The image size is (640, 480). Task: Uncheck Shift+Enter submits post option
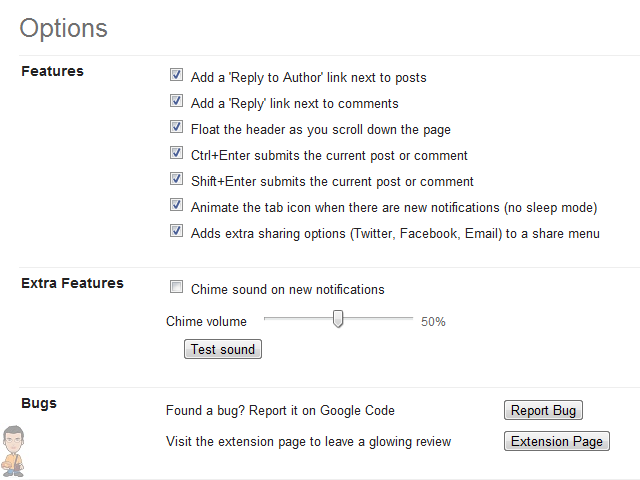[x=176, y=180]
